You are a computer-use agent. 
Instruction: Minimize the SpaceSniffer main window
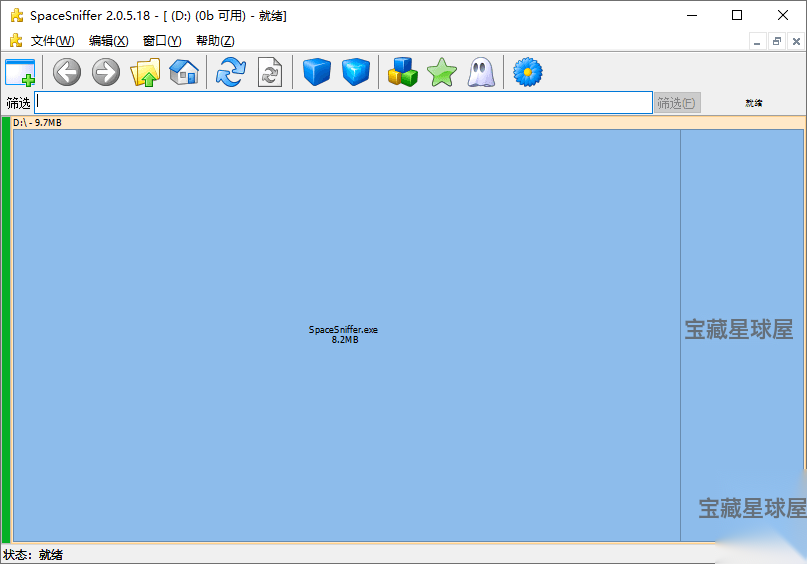[692, 15]
